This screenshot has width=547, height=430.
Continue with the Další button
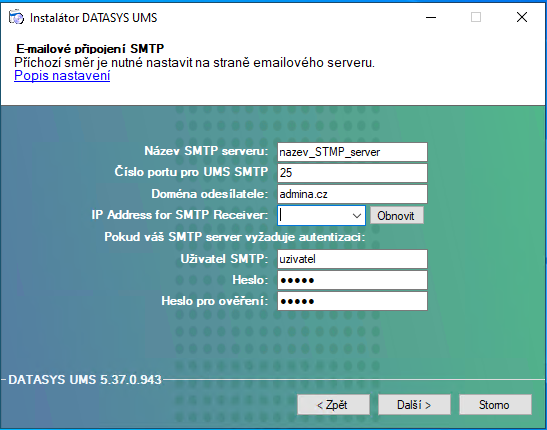(x=414, y=405)
